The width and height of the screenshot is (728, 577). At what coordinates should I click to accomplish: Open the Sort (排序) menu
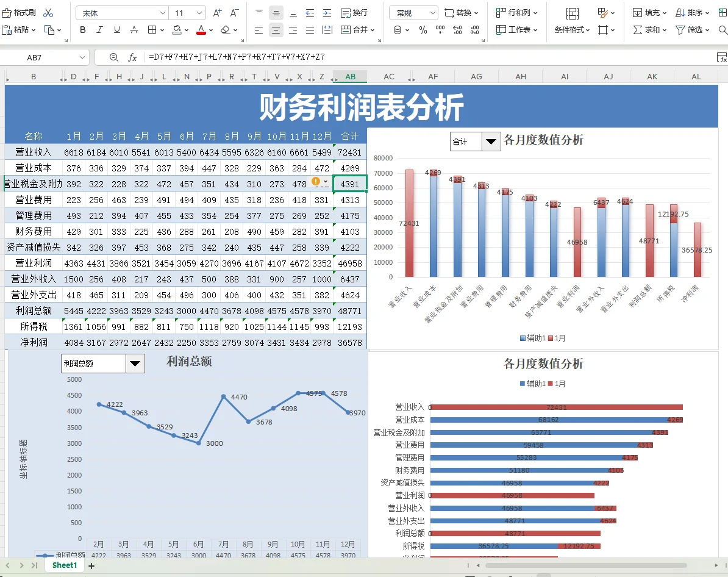pos(692,13)
